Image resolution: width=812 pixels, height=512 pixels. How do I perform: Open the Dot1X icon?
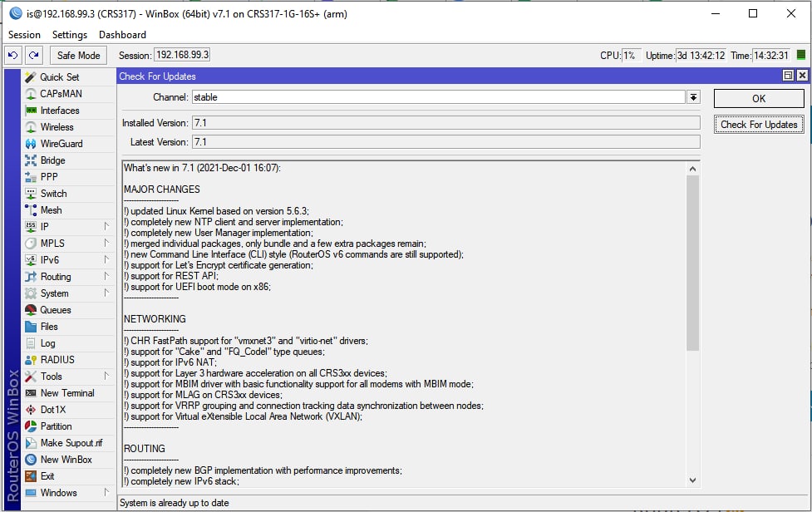tap(31, 410)
